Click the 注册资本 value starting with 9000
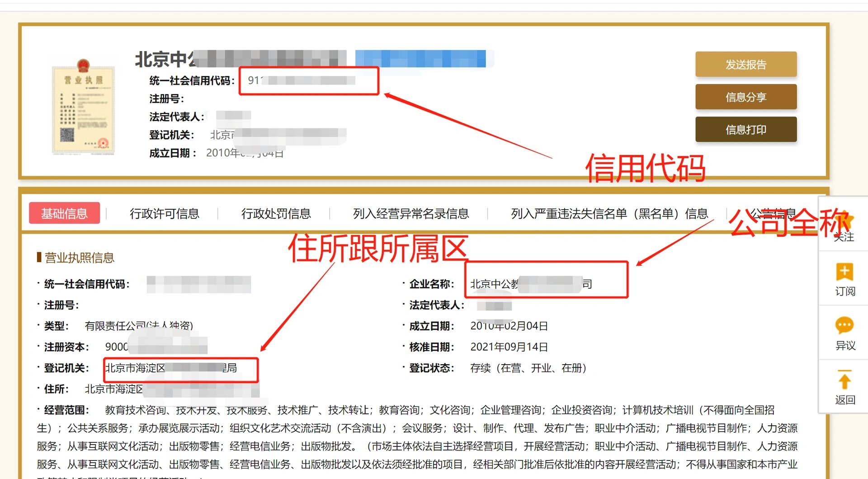Viewport: 868px width, 479px height. point(156,347)
